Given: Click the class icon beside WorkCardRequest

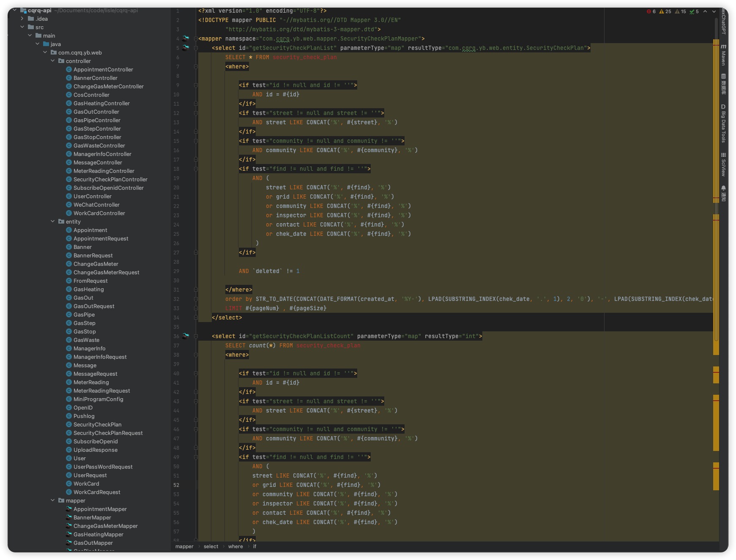Looking at the screenshot, I should tap(69, 492).
